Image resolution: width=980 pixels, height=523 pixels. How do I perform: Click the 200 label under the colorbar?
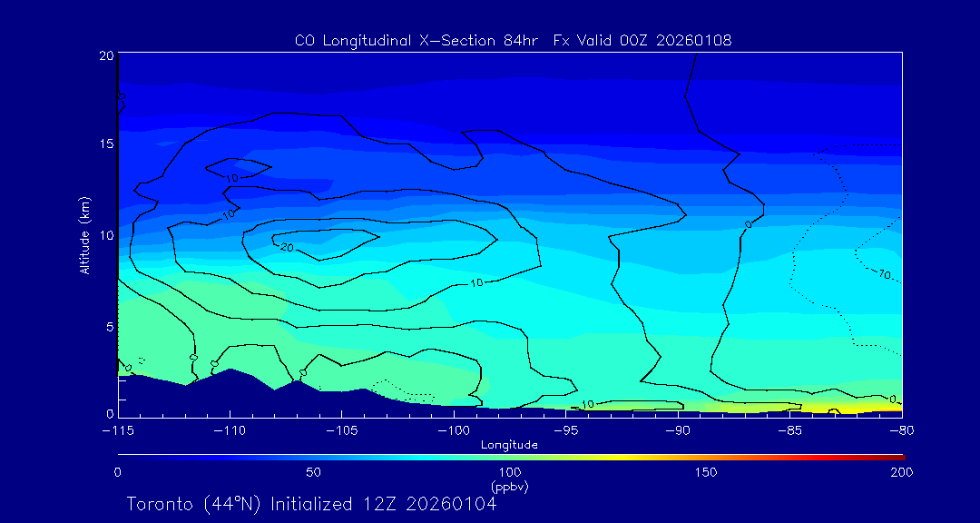[x=900, y=472]
